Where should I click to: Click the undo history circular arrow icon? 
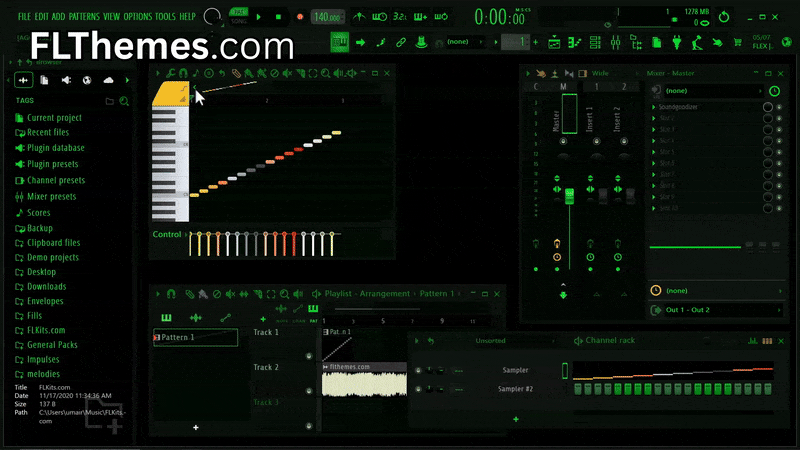[723, 17]
